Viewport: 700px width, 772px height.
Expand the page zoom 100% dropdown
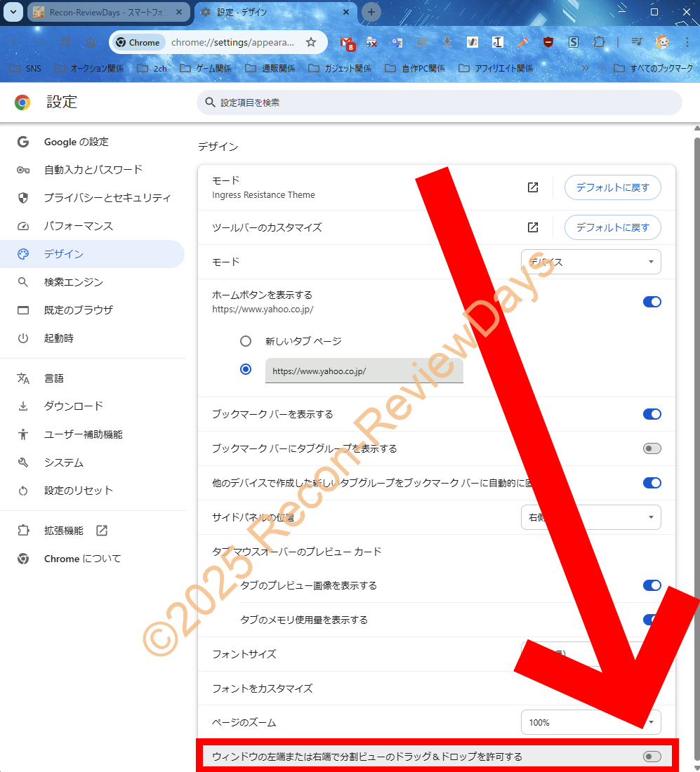[590, 722]
